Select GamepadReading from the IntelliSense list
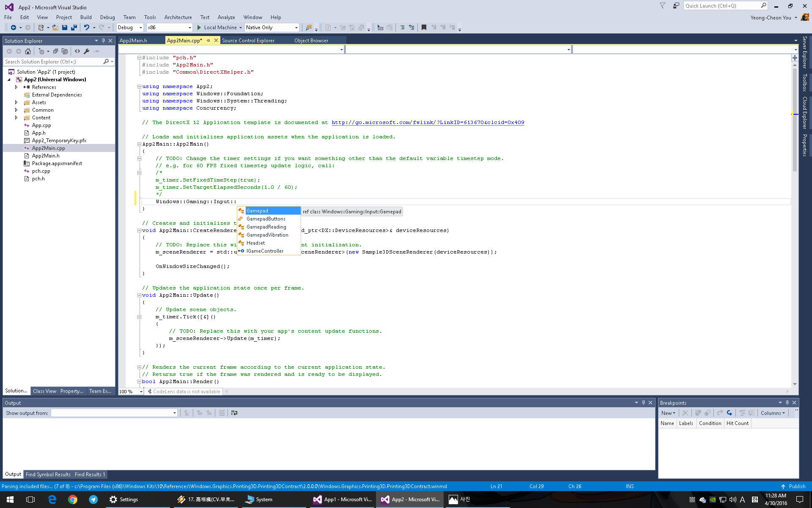 coord(266,227)
